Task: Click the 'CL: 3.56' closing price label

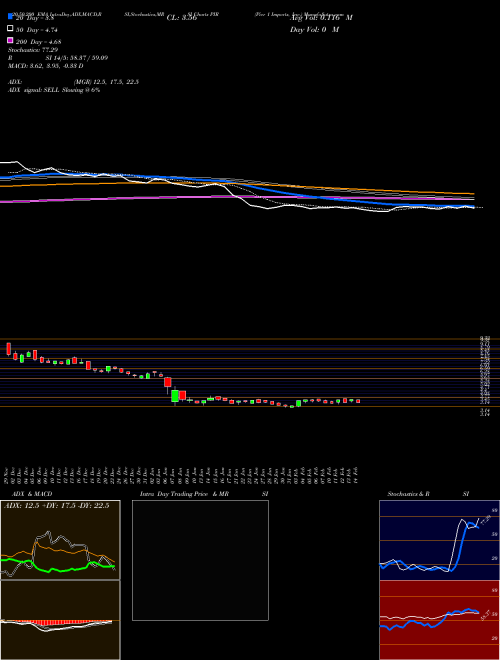Action: [182, 18]
